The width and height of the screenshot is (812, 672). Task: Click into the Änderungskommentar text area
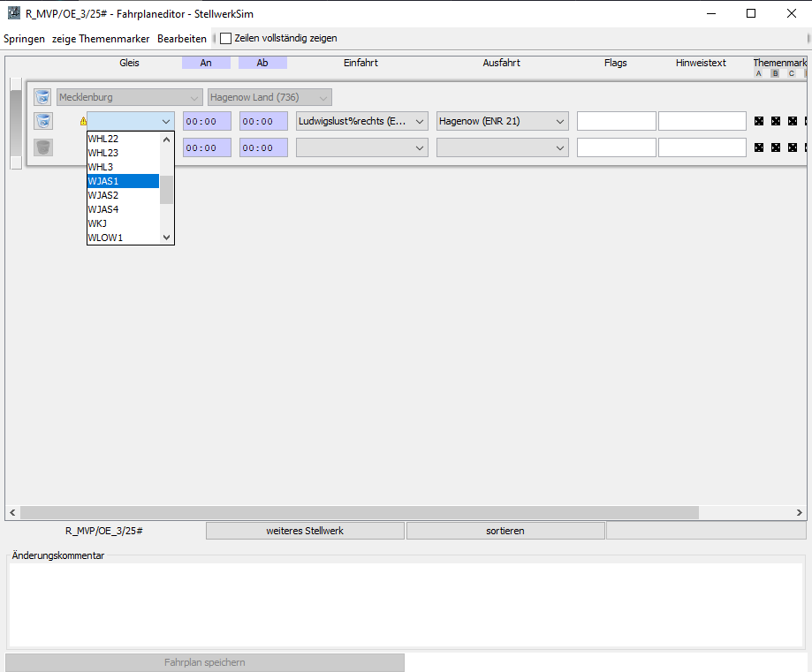(x=406, y=604)
